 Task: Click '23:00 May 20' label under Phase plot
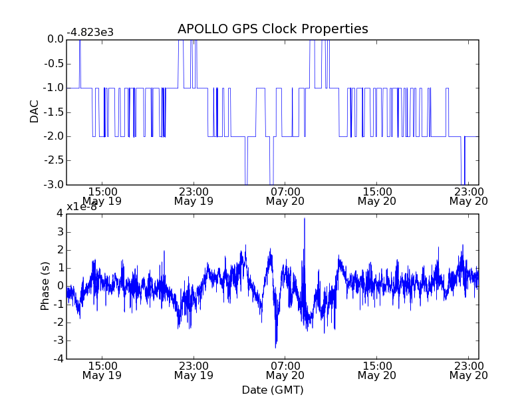pos(469,370)
